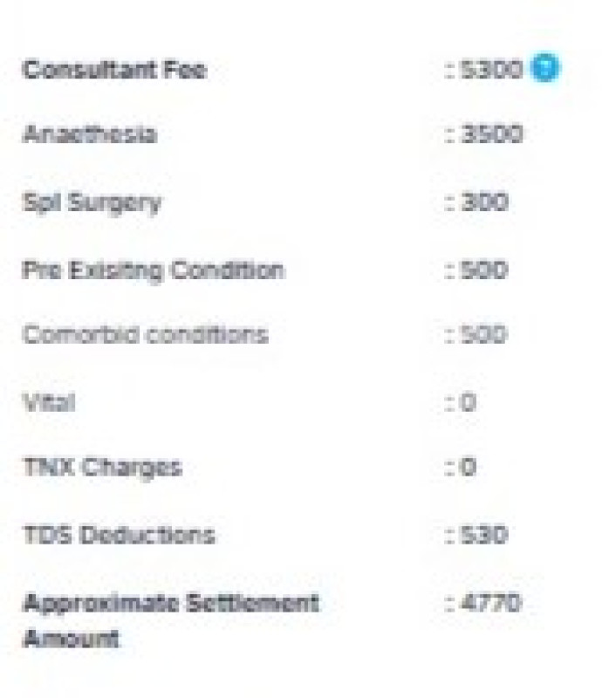
Task: Select the Comorbid conditions label
Action: coord(145,334)
